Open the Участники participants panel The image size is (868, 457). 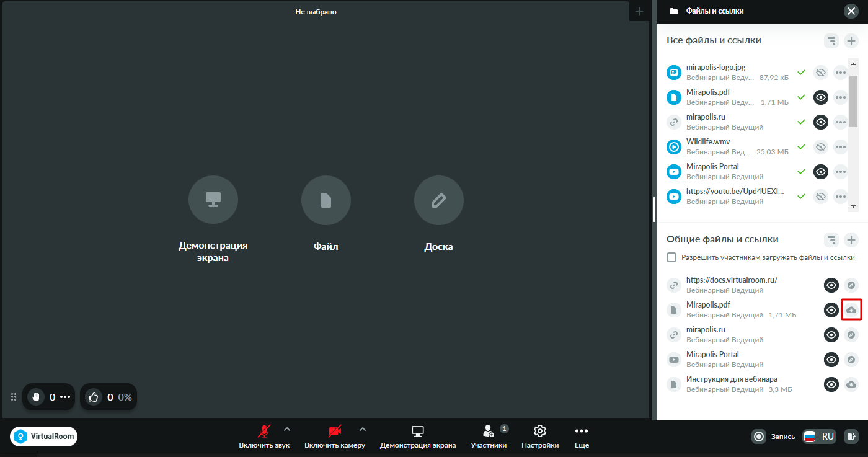489,437
